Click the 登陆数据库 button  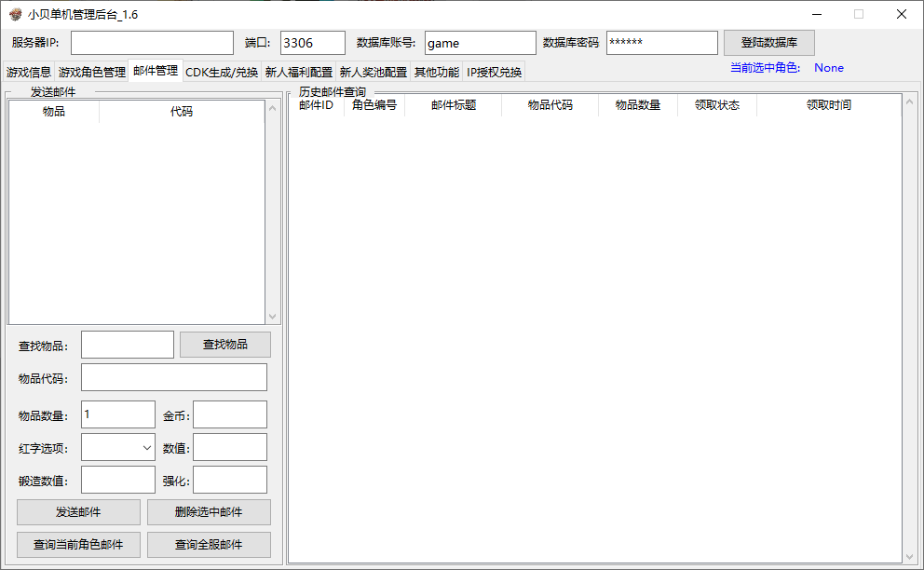[x=769, y=43]
